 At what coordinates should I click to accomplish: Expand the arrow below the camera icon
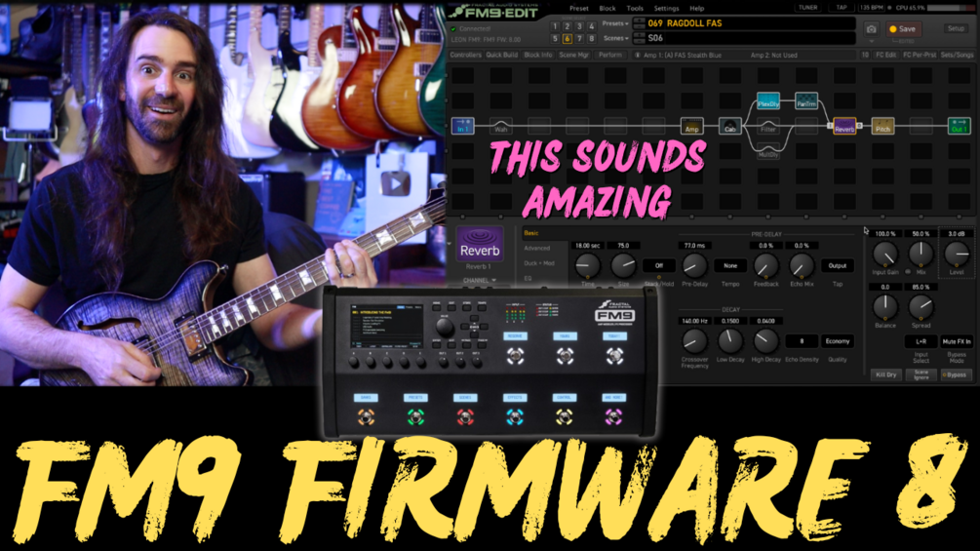(871, 41)
